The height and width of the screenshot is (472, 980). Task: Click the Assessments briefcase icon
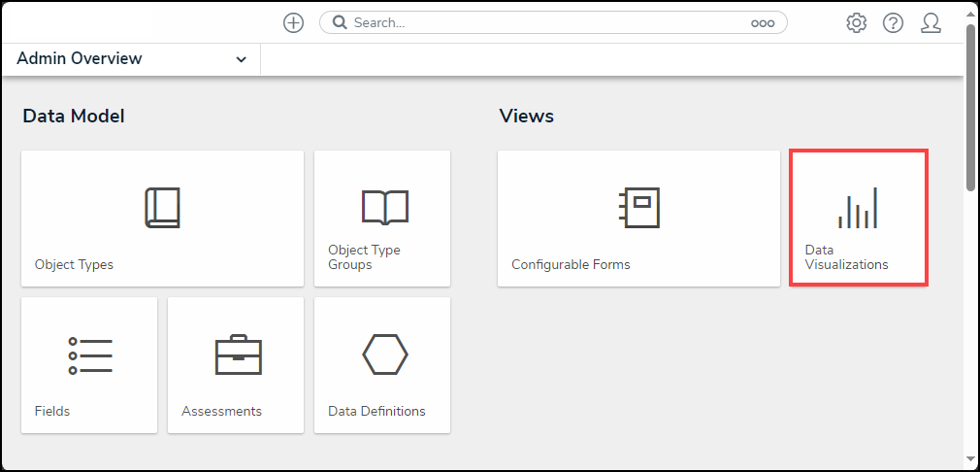238,355
